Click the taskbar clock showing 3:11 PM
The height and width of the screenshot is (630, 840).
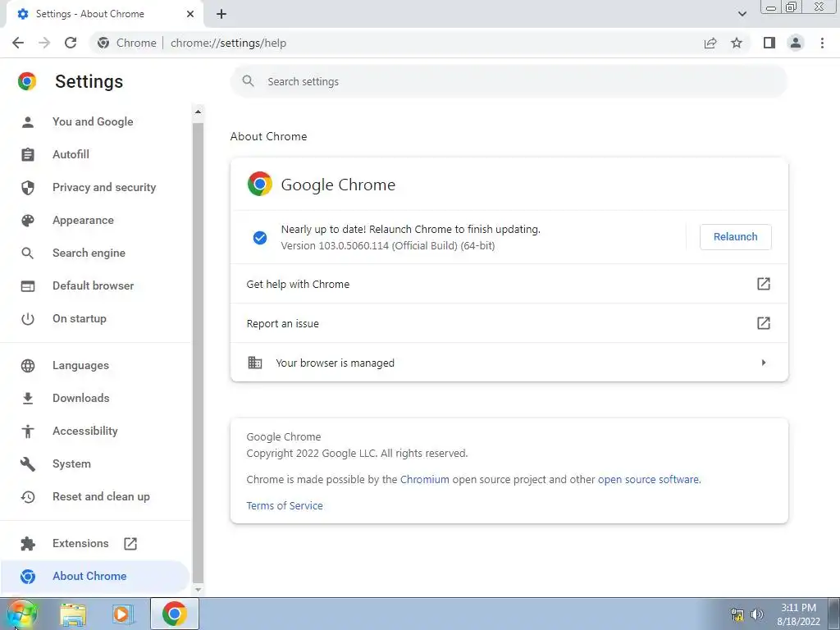point(798,614)
